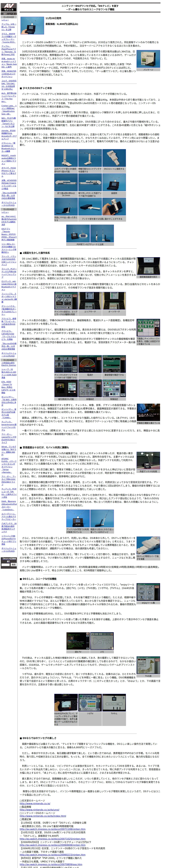This screenshot has height=868, width=186.
Task: Open the AV Watch logo home link
Action: pyautogui.click(x=9, y=7)
